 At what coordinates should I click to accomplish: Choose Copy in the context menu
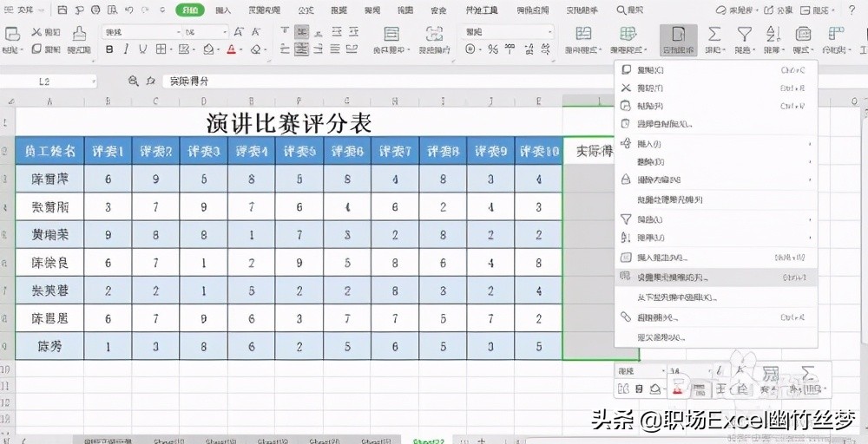click(716, 70)
